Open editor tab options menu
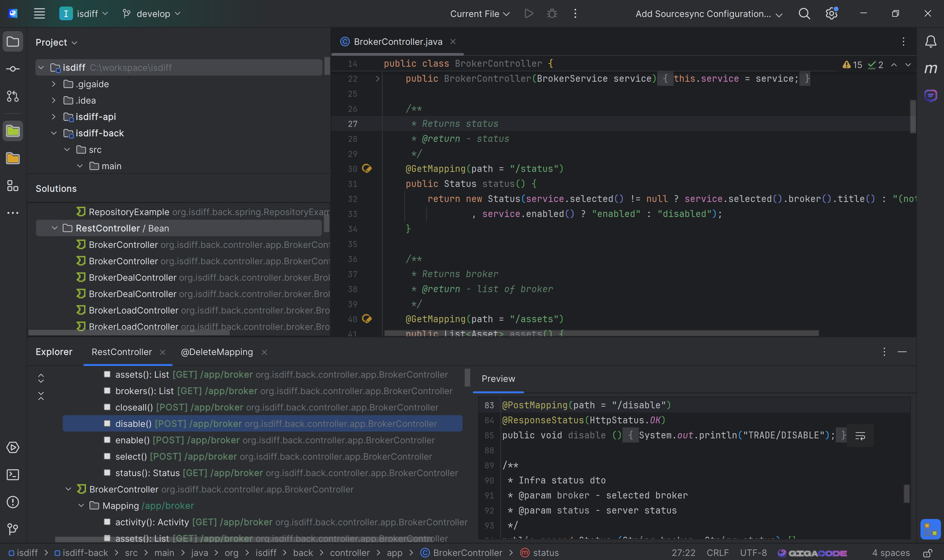Image resolution: width=944 pixels, height=560 pixels. 904,42
